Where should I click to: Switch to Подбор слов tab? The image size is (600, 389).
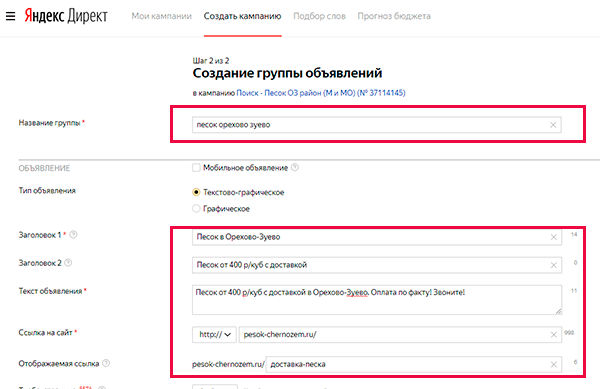click(x=320, y=16)
